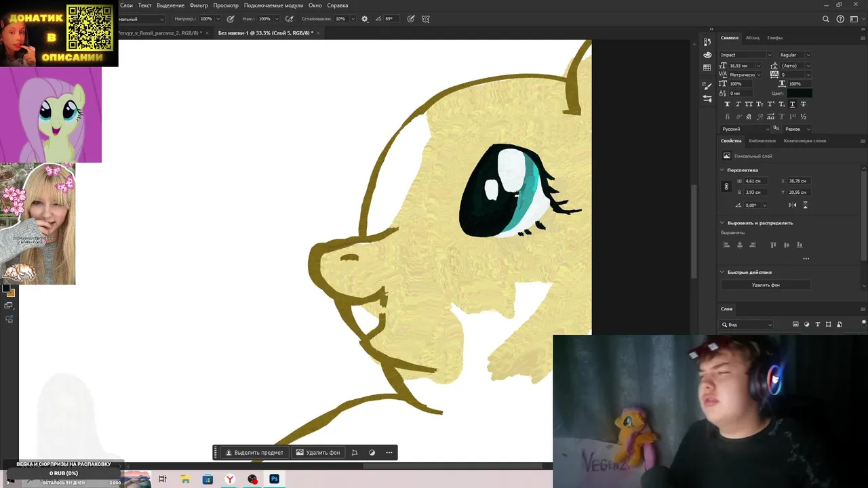Toggle Underline text style

[793, 104]
